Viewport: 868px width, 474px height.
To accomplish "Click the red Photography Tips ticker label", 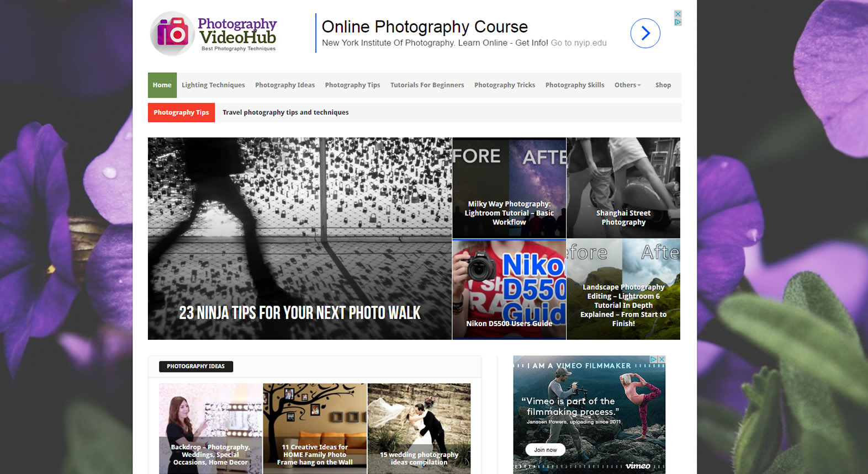I will pos(181,113).
